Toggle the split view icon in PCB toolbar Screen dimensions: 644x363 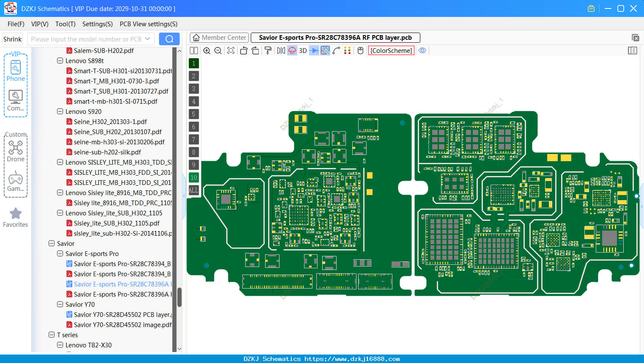[x=194, y=51]
